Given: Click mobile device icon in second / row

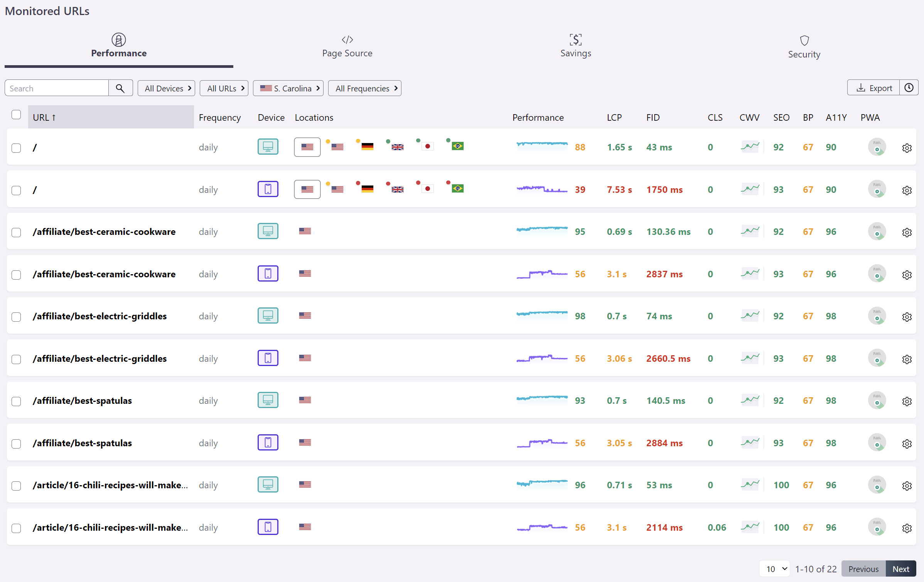Looking at the screenshot, I should point(268,189).
